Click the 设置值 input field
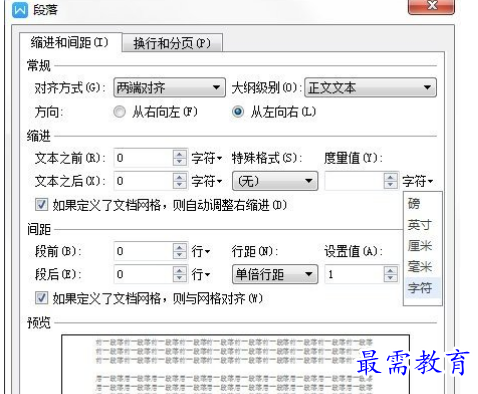The width and height of the screenshot is (478, 394). 354,274
